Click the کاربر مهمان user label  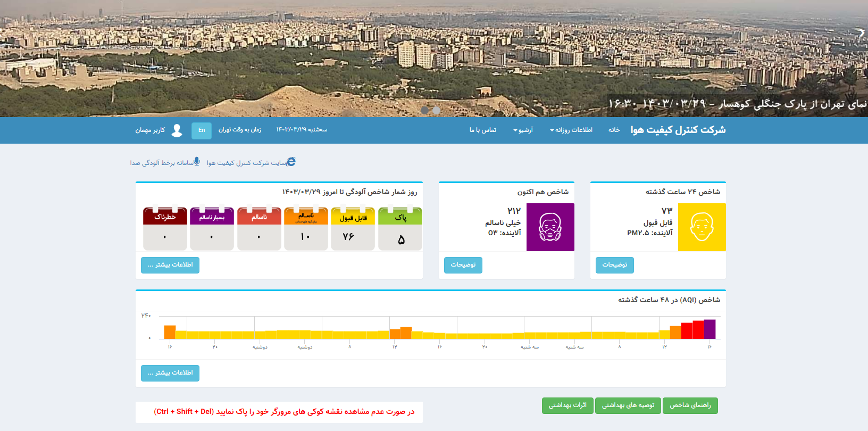point(150,130)
